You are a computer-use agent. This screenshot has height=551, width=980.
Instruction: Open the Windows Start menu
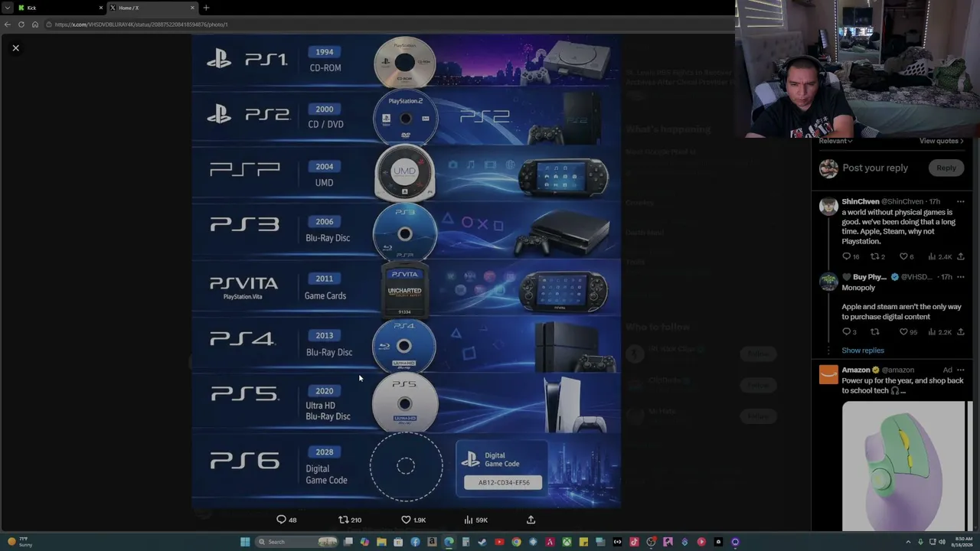coord(245,542)
